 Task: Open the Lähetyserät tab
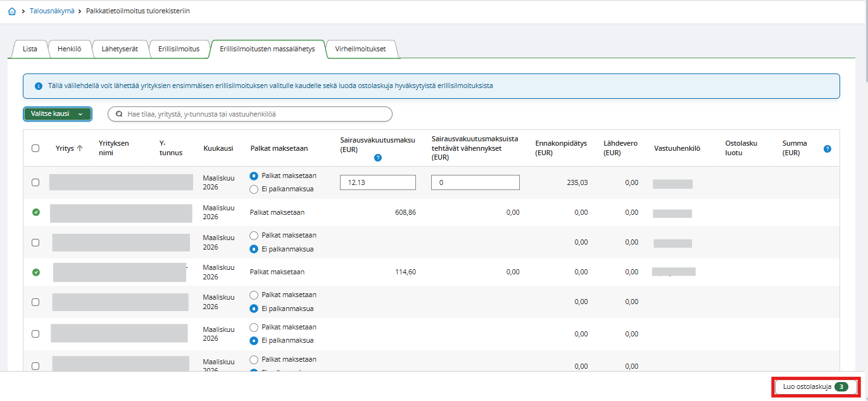pos(120,49)
